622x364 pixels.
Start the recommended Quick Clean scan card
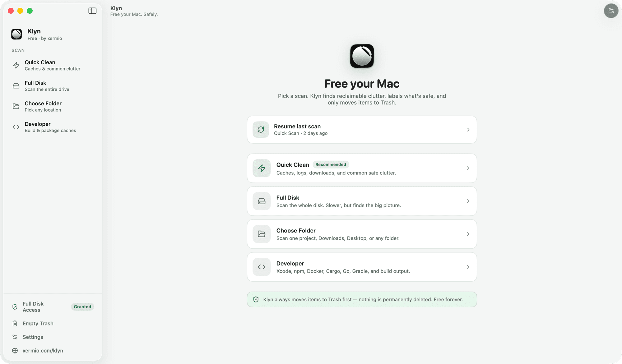click(x=362, y=168)
